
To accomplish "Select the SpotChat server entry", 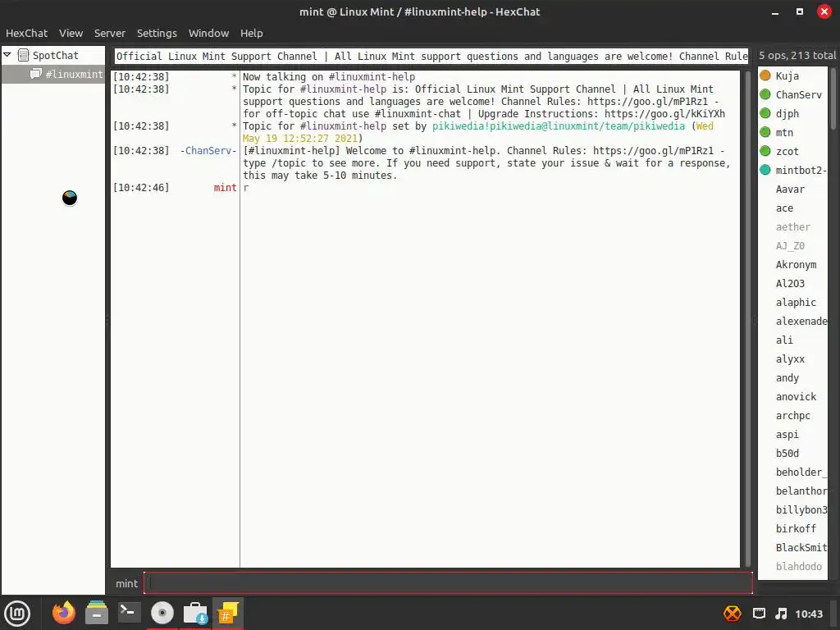I will click(55, 55).
